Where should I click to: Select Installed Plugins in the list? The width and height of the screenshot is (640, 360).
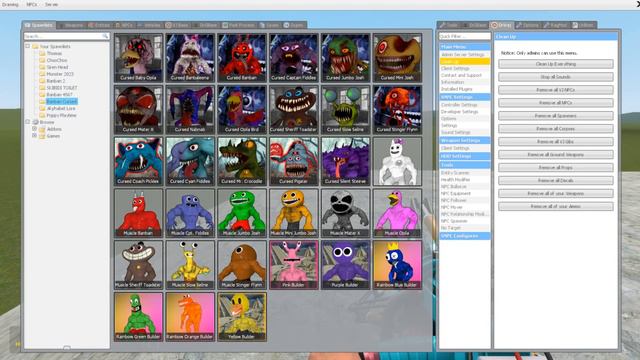tap(465, 89)
